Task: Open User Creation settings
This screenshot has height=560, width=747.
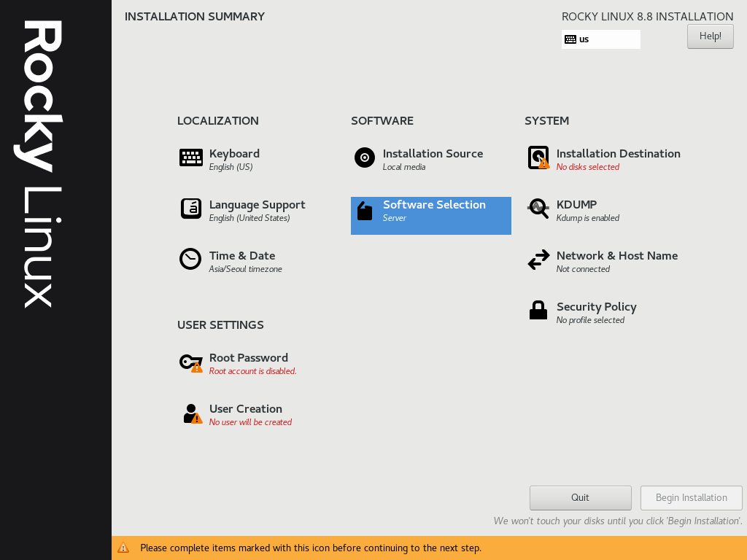Action: pos(245,408)
